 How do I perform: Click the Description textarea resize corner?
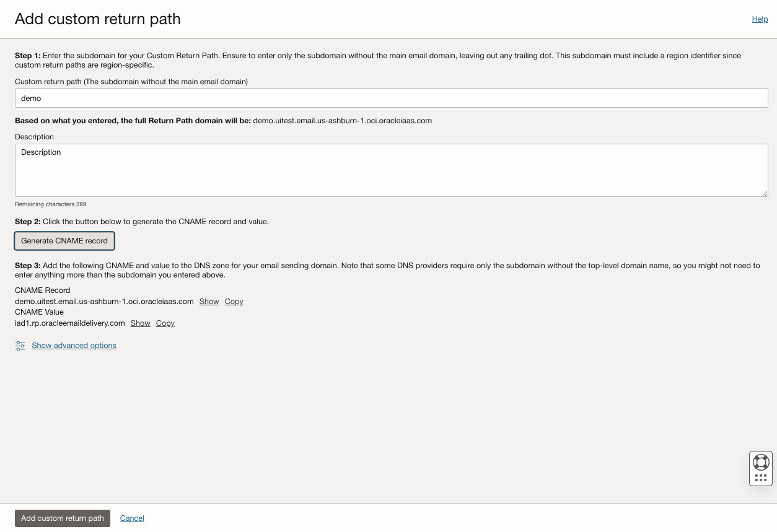pos(764,193)
